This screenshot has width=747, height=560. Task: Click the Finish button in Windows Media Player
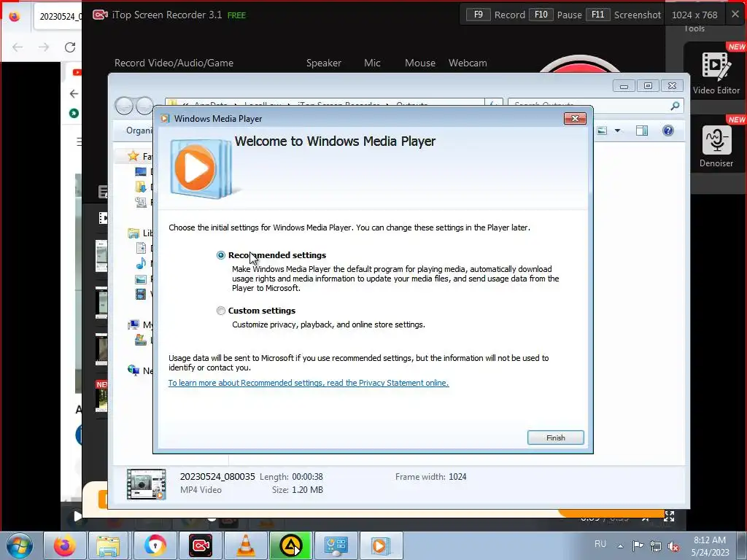coord(555,437)
